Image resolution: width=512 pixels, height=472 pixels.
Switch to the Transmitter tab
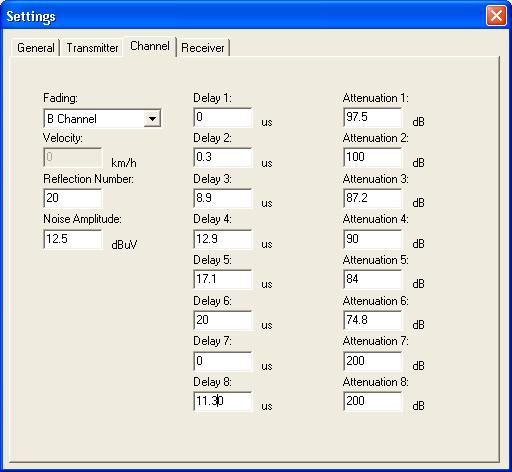(92, 48)
